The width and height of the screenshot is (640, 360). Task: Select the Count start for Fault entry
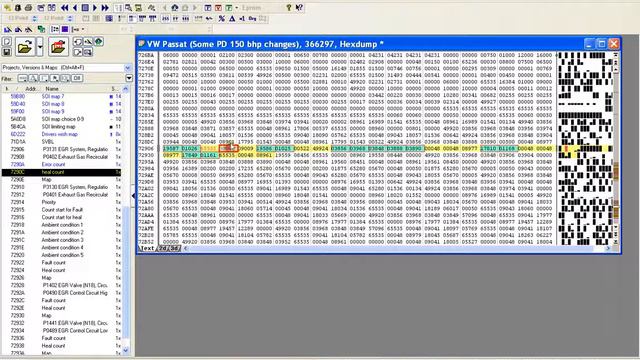pyautogui.click(x=61, y=210)
